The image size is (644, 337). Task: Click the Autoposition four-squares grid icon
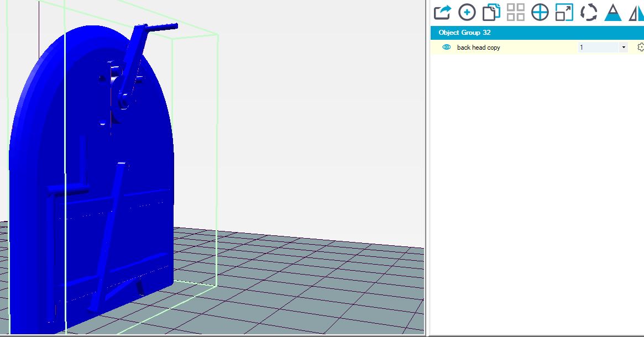[x=515, y=12]
